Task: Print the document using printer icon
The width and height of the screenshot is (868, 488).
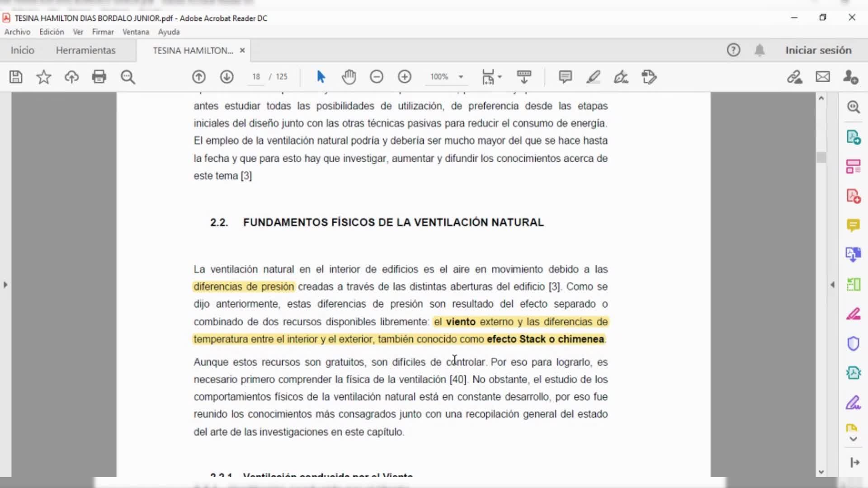Action: pyautogui.click(x=99, y=77)
